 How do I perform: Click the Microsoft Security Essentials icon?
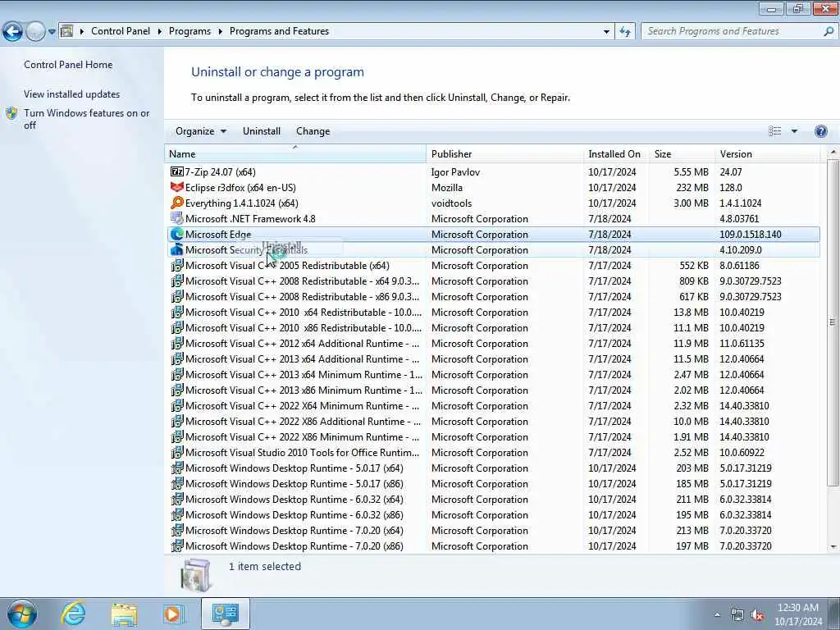(x=177, y=249)
